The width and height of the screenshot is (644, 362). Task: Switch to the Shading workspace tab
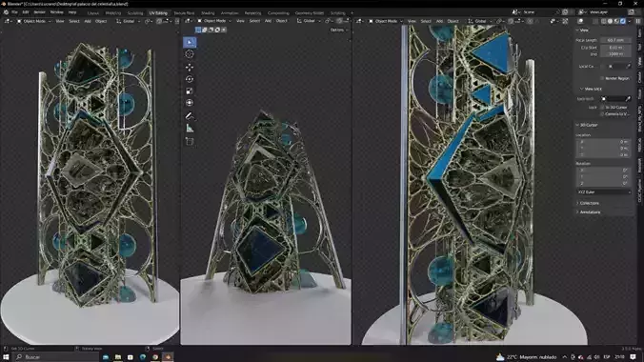[x=208, y=13]
